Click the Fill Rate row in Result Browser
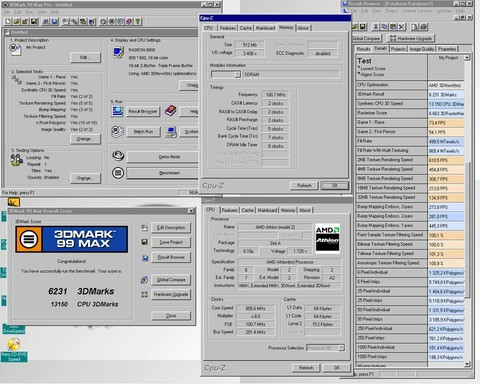 point(410,141)
